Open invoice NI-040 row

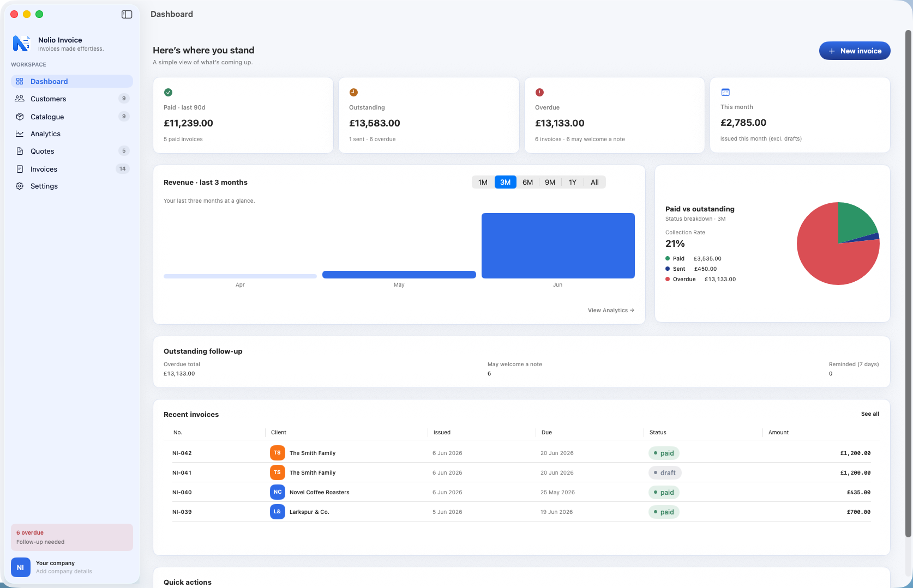coord(521,492)
